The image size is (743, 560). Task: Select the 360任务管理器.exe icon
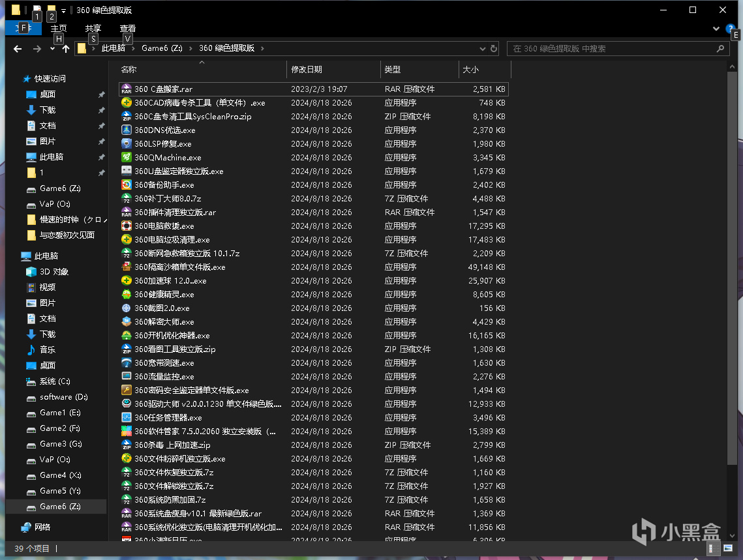pyautogui.click(x=126, y=417)
